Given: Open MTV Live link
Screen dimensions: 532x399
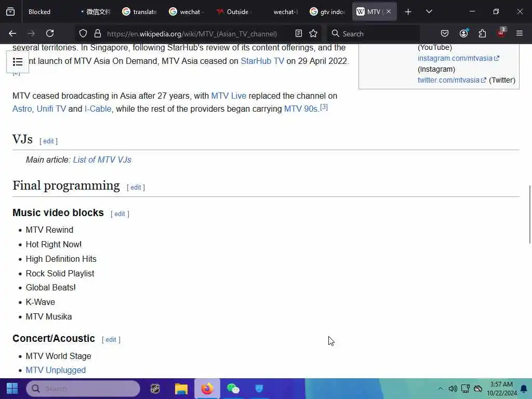Looking at the screenshot, I should 229,96.
